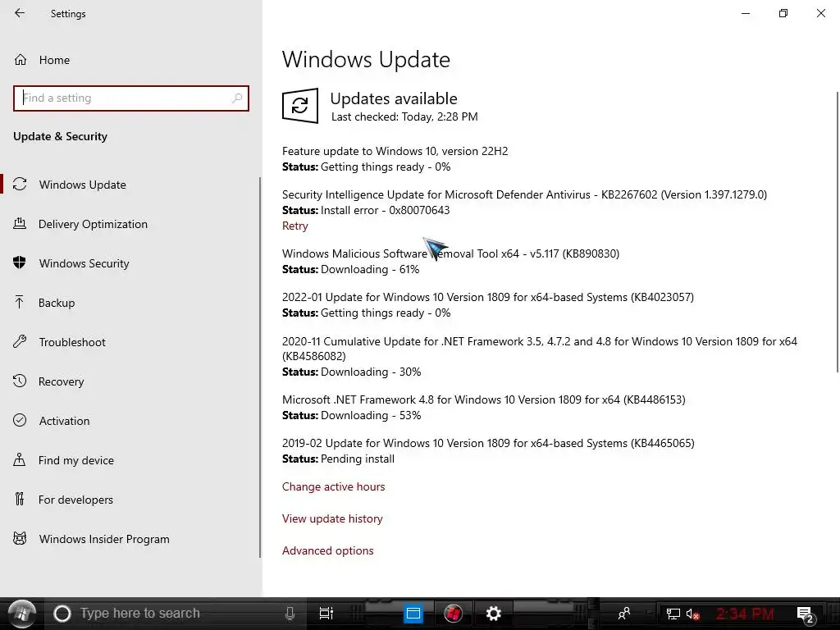Click the Find my device person icon
Screen dimensions: 840x630
pos(20,459)
